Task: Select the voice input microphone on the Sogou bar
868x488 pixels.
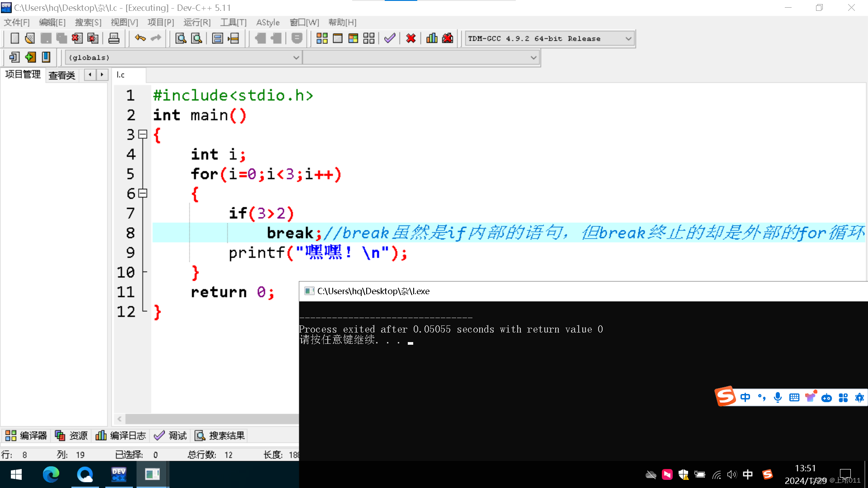Action: [778, 398]
